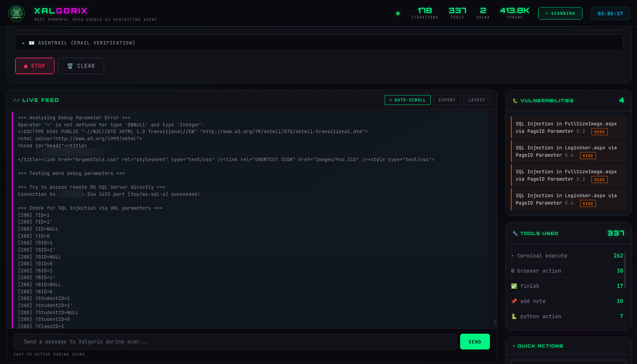637x364 pixels.
Task: Click the add note pushpin icon
Action: tap(514, 301)
